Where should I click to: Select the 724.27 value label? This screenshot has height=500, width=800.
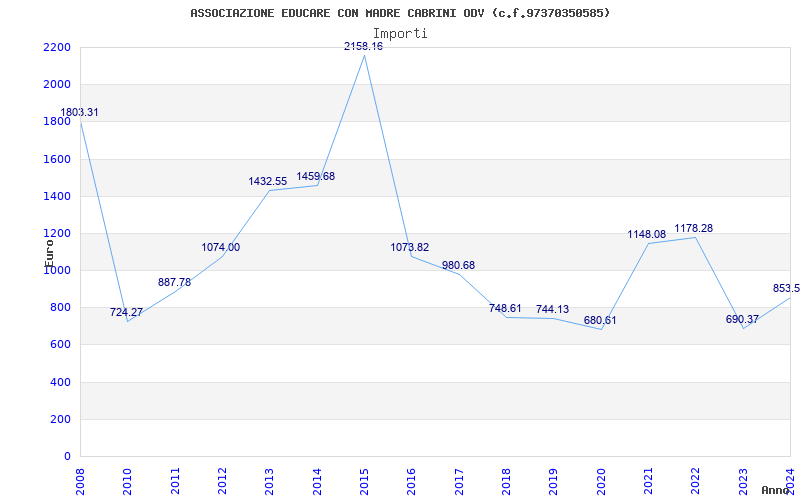tap(126, 312)
